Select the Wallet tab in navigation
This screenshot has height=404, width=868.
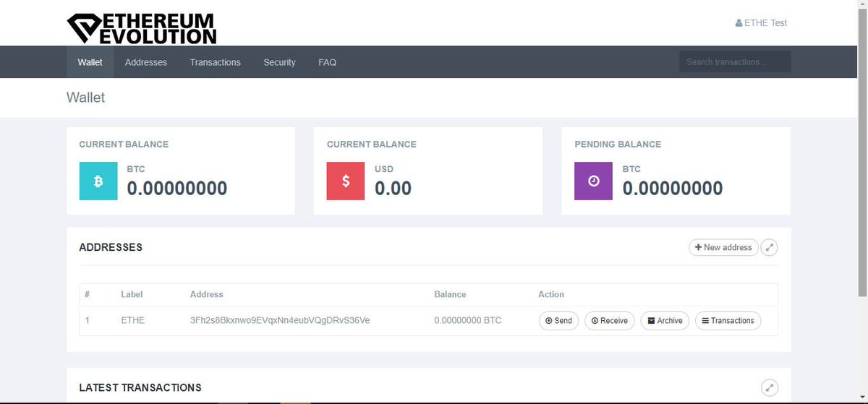(x=90, y=62)
